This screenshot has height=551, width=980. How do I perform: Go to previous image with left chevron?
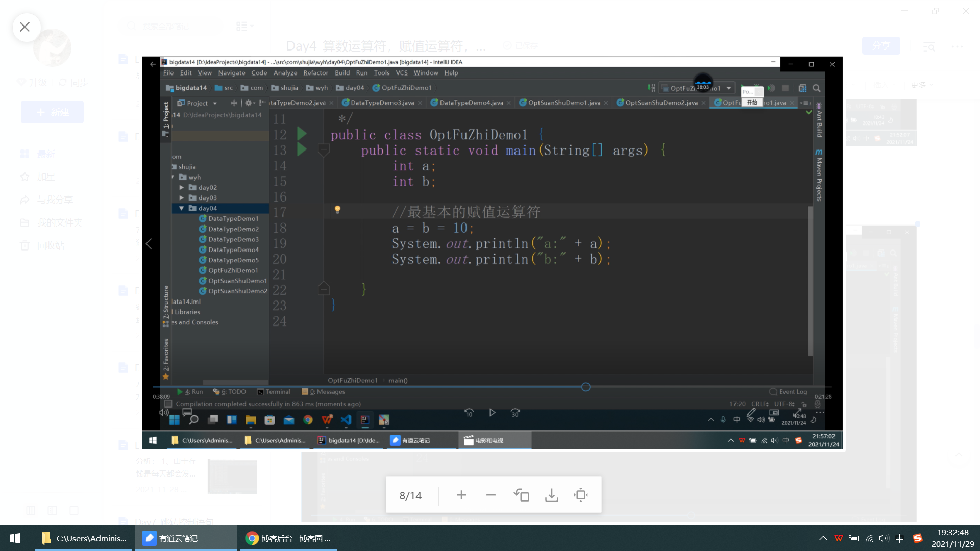point(149,244)
